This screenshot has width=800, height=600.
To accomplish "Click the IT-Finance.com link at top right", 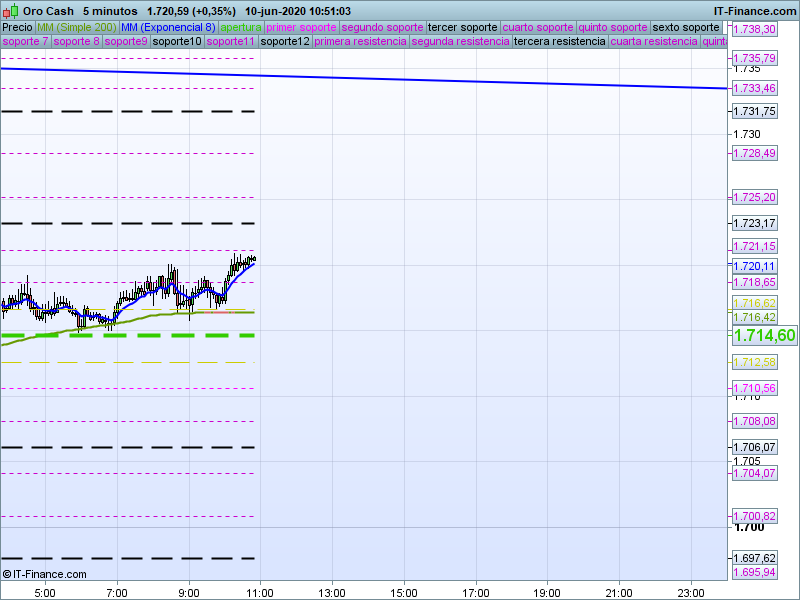I will 754,11.
